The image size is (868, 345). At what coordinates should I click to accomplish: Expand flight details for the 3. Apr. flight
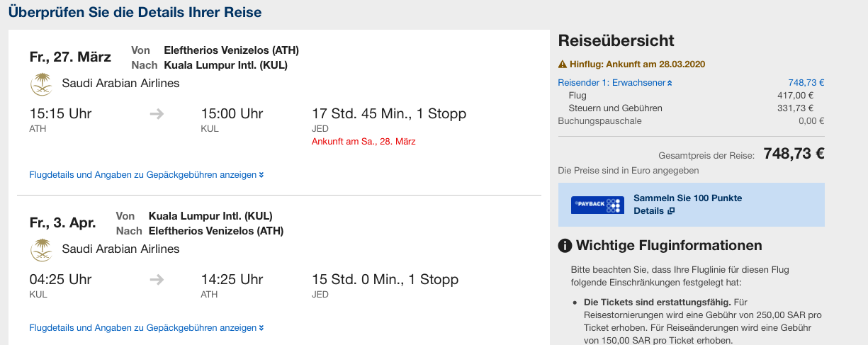pyautogui.click(x=147, y=328)
